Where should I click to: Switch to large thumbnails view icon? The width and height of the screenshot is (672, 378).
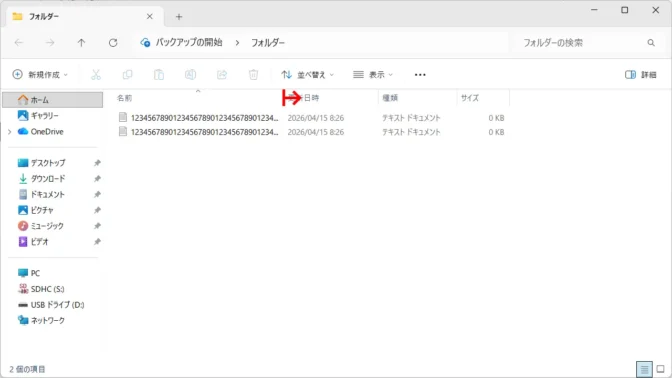click(x=660, y=369)
